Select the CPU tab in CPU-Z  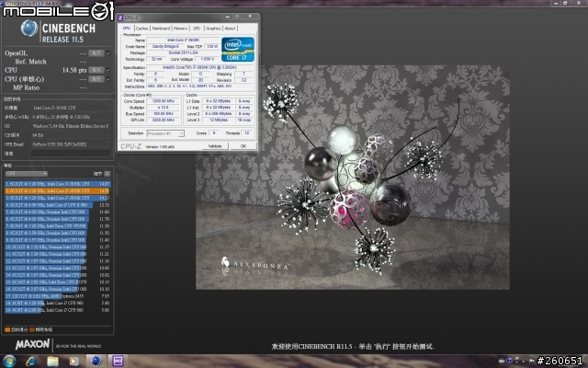(127, 29)
